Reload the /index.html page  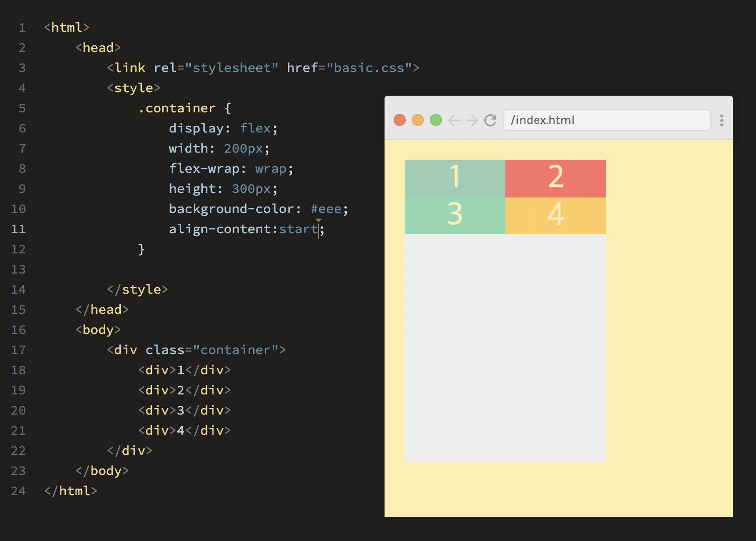click(x=490, y=120)
